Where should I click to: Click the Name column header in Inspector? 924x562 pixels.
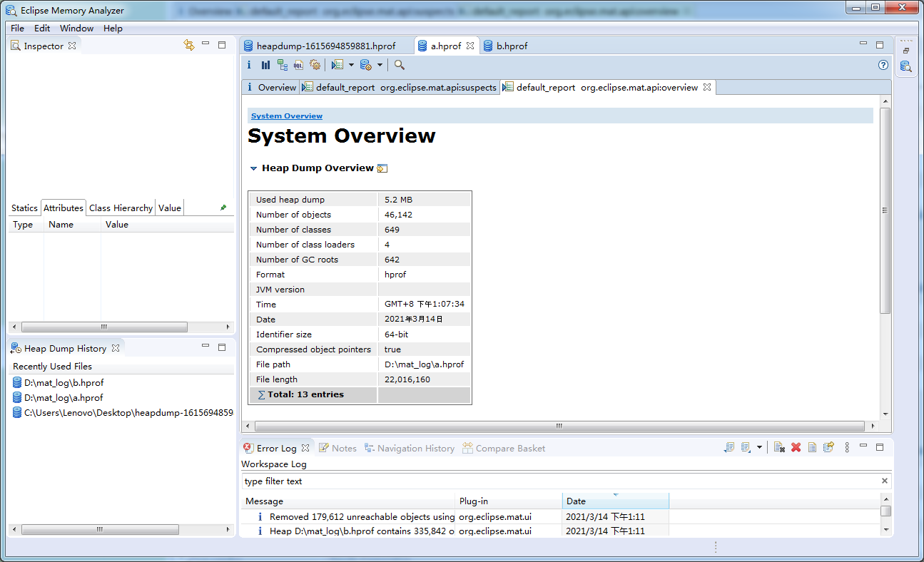pos(72,225)
